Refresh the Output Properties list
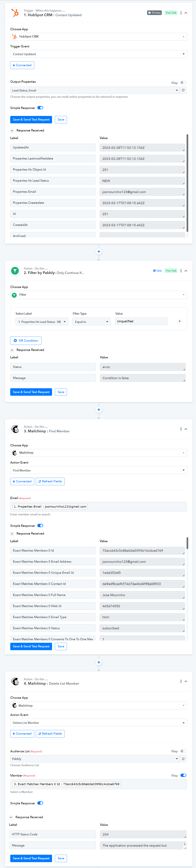The image size is (196, 868). (x=183, y=90)
